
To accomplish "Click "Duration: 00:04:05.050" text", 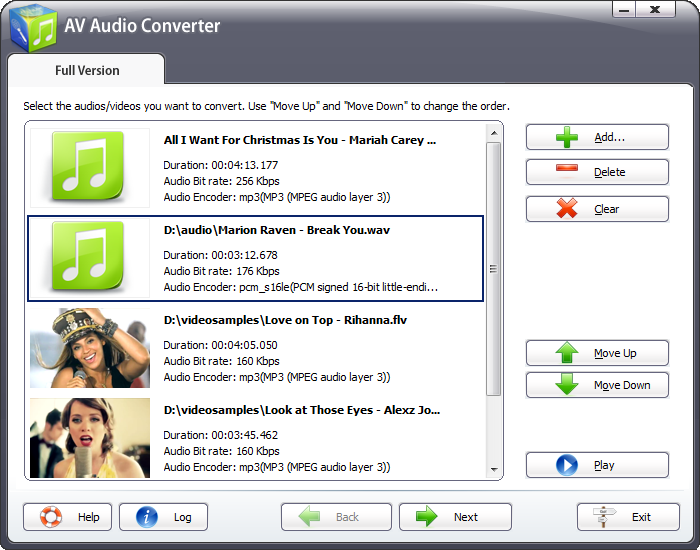I will tap(221, 345).
